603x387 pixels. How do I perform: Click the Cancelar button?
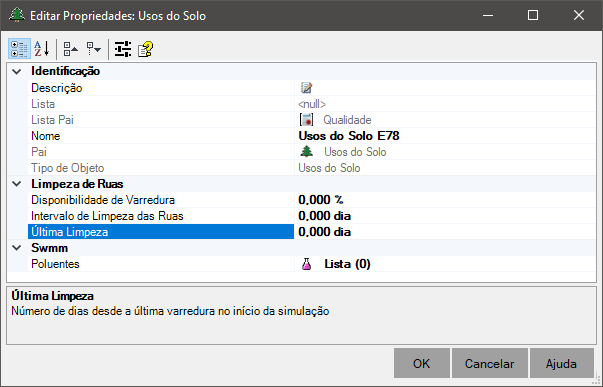pos(490,364)
